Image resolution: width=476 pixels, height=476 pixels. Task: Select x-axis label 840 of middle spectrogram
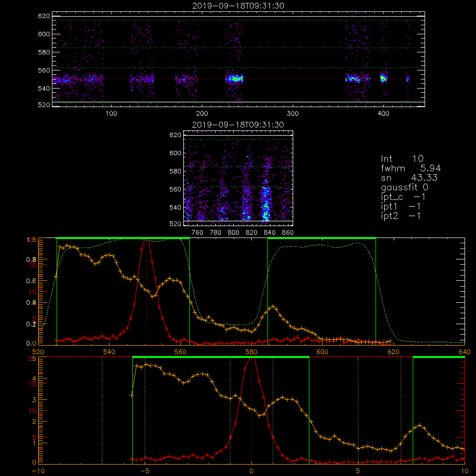click(269, 233)
